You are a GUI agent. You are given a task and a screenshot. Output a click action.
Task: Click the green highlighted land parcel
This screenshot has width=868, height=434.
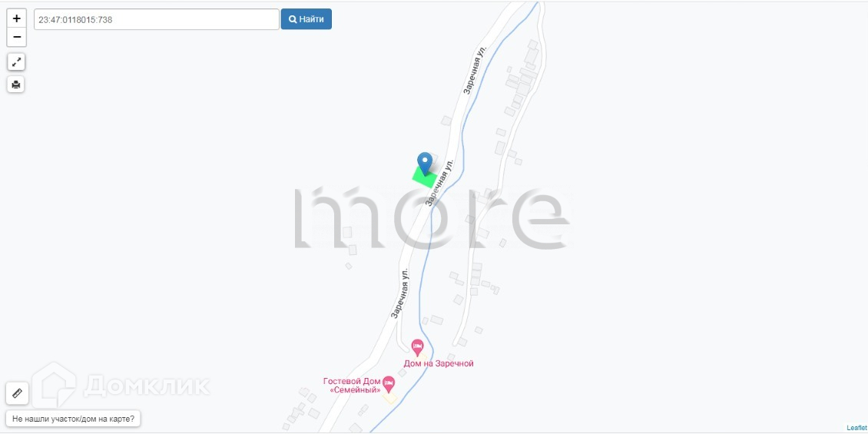[425, 177]
